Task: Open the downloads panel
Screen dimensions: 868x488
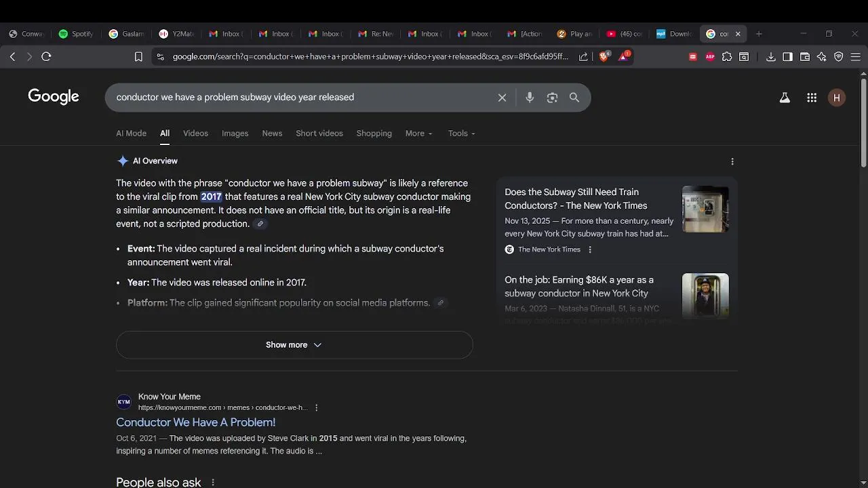Action: coord(770,57)
